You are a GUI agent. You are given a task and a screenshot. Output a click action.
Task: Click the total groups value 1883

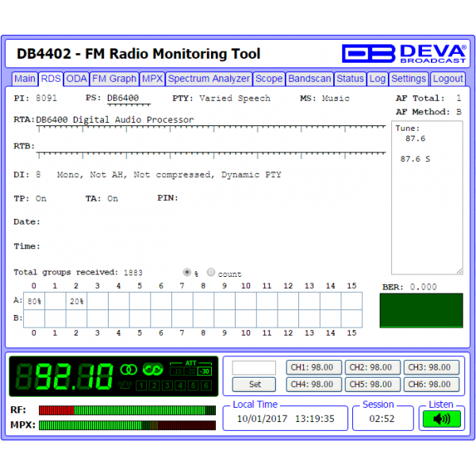click(x=133, y=272)
